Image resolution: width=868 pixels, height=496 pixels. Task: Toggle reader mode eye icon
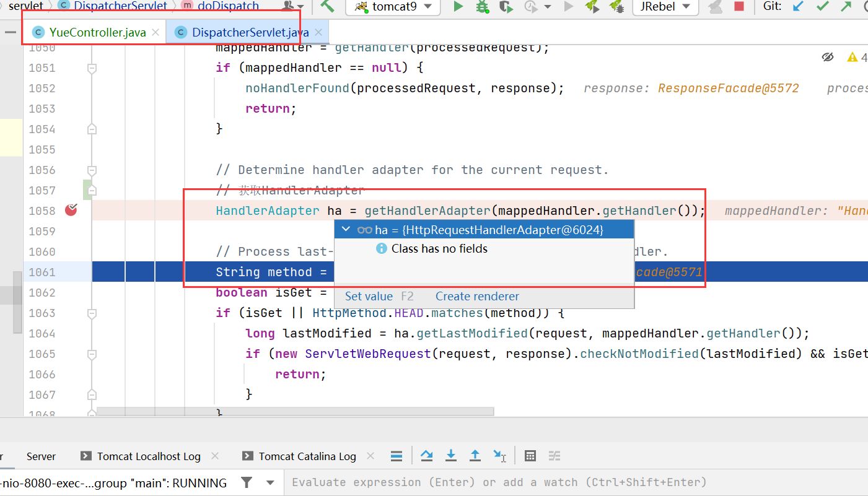828,57
